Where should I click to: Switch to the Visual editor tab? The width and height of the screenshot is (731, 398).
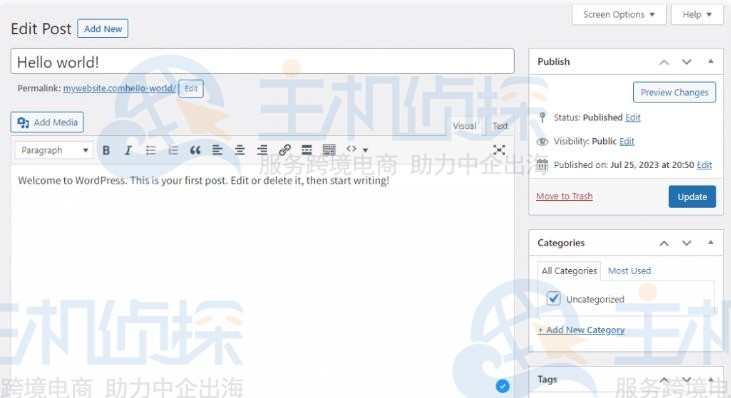[x=464, y=126]
